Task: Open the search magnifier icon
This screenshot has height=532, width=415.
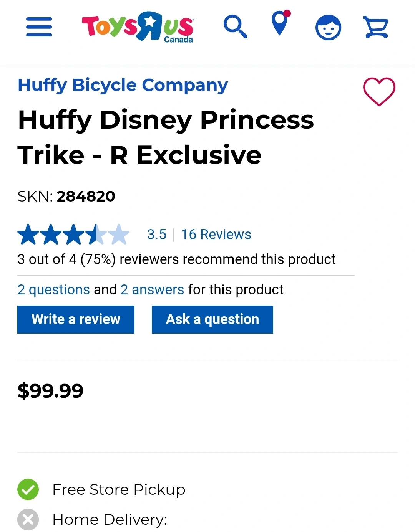Action: pyautogui.click(x=236, y=26)
